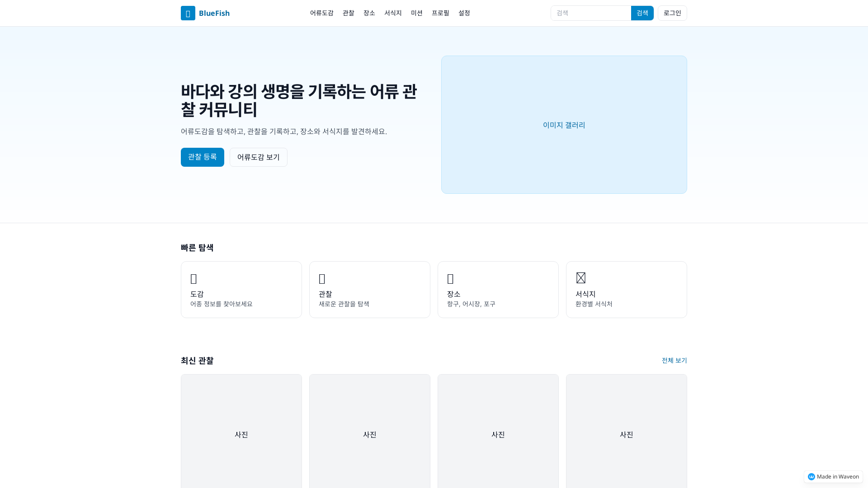Navigate to the 프로필 section
This screenshot has height=488, width=868.
click(x=440, y=13)
